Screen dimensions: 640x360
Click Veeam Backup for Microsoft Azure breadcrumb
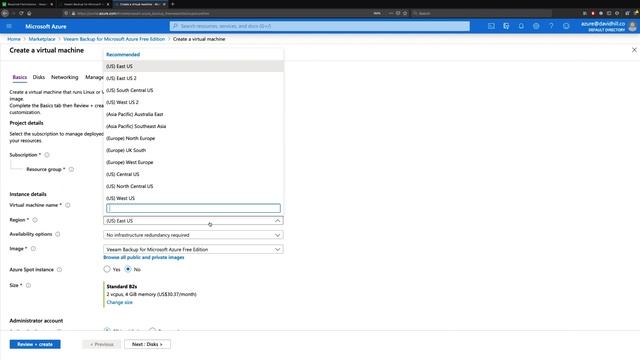[x=114, y=39]
